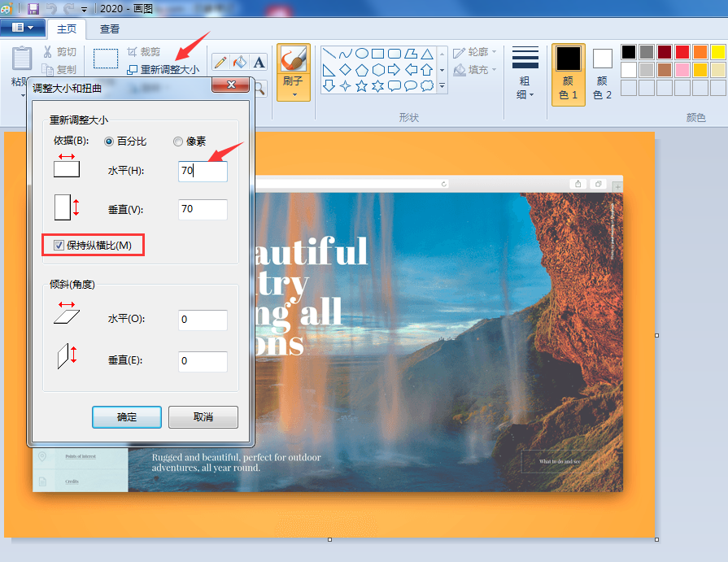Select the 像素 (pixels) radio button
The image size is (728, 562).
pos(178,142)
